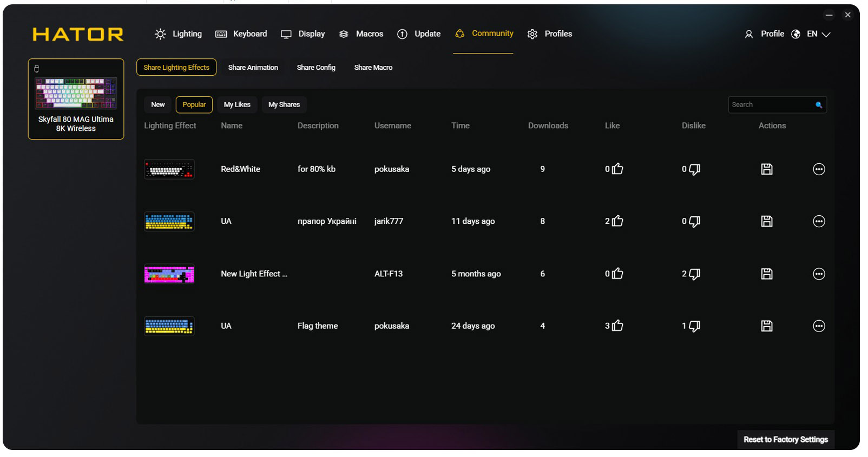Open more actions for jarik777's UA effect
This screenshot has height=457, width=868.
pos(819,221)
